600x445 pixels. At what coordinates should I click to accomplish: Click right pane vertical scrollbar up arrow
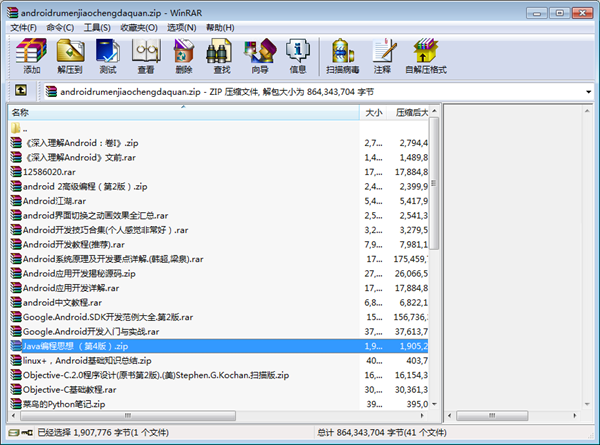pos(587,111)
